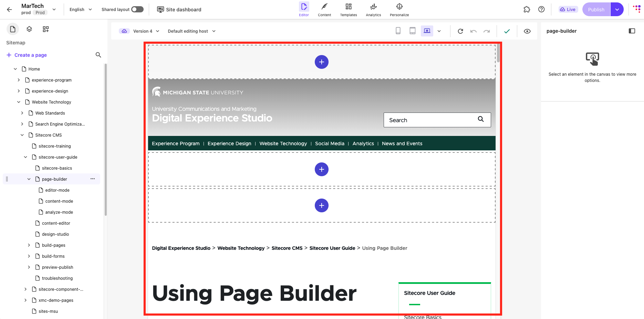This screenshot has width=644, height=319.
Task: Open the extensions puzzle icon
Action: click(527, 10)
